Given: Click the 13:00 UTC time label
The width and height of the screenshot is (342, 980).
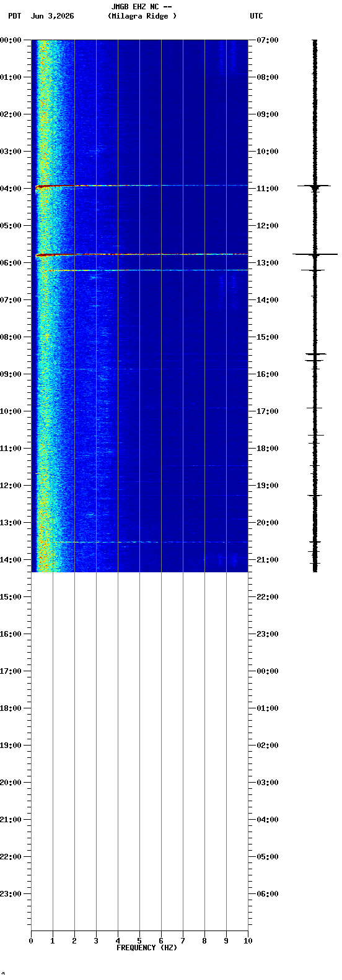Looking at the screenshot, I should click(268, 263).
